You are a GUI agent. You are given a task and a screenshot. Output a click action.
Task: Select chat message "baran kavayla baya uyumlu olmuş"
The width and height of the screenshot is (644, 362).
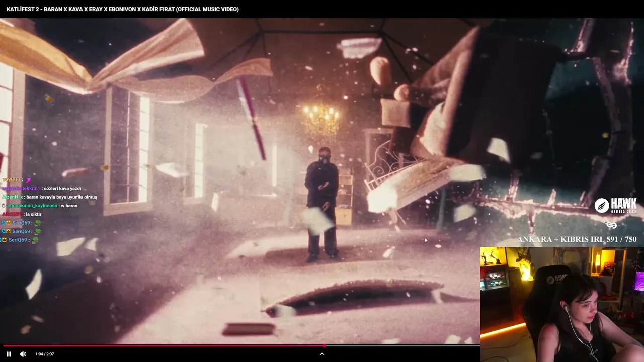point(61,197)
